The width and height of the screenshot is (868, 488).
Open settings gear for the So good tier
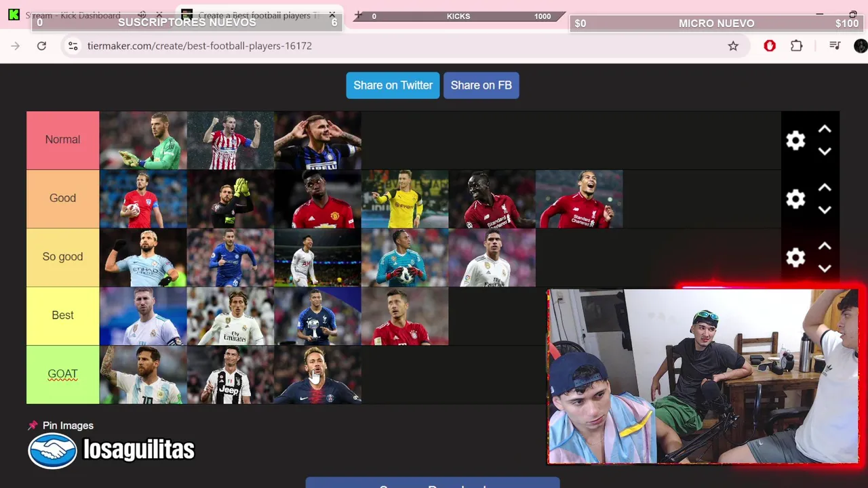795,257
